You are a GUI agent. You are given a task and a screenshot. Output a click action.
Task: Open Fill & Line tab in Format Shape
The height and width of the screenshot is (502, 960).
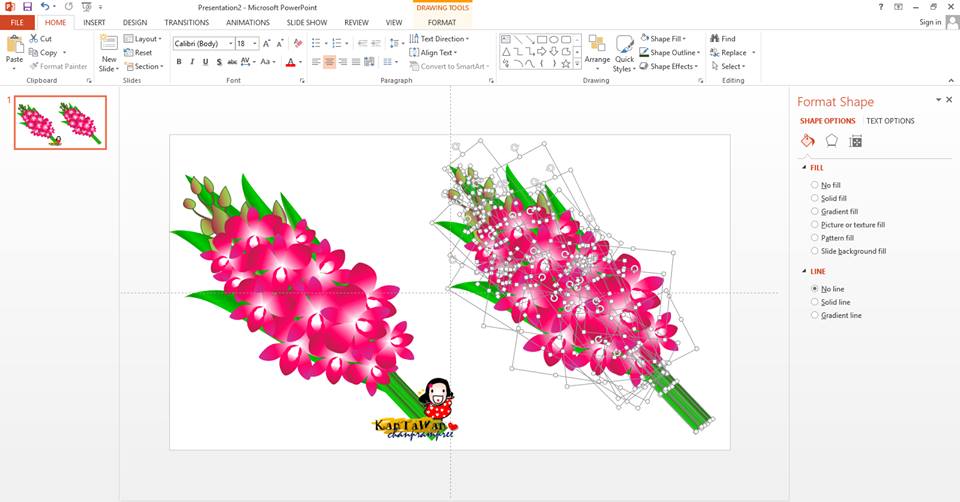tap(808, 141)
